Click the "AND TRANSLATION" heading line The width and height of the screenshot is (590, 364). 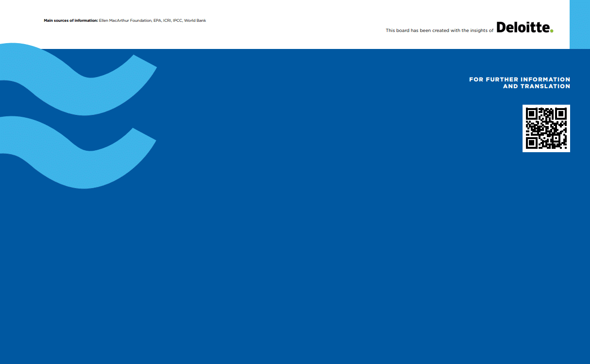pyautogui.click(x=536, y=86)
